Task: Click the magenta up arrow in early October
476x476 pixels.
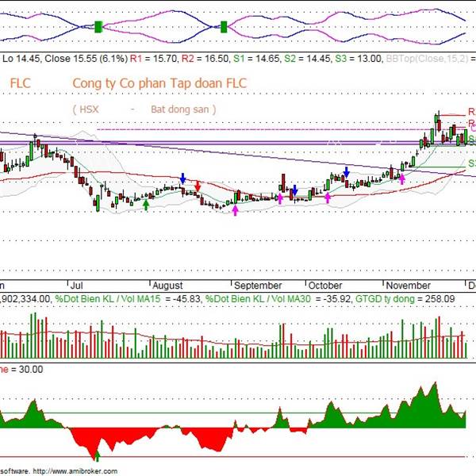Action: [328, 198]
